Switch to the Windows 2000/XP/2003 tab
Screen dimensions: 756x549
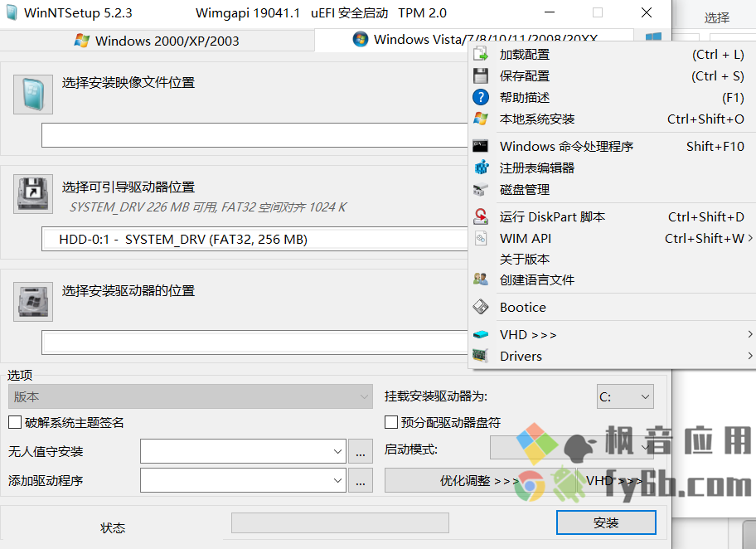point(157,41)
